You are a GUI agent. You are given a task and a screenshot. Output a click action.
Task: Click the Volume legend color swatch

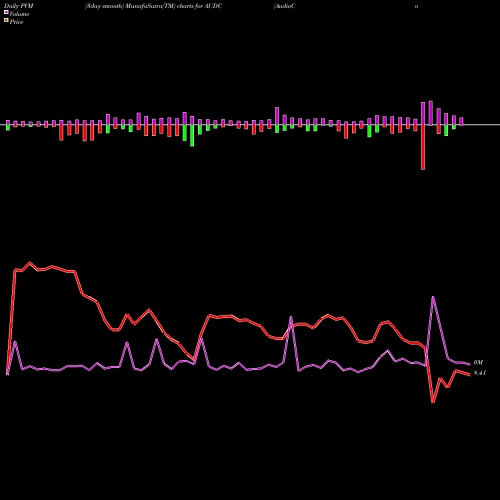[6, 12]
